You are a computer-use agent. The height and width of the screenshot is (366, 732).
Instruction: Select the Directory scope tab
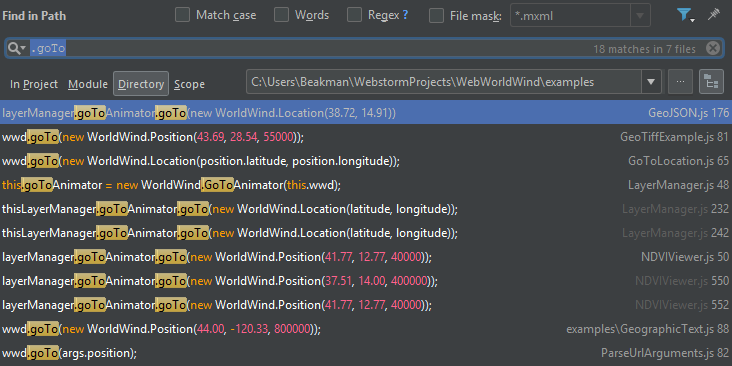[x=141, y=84]
